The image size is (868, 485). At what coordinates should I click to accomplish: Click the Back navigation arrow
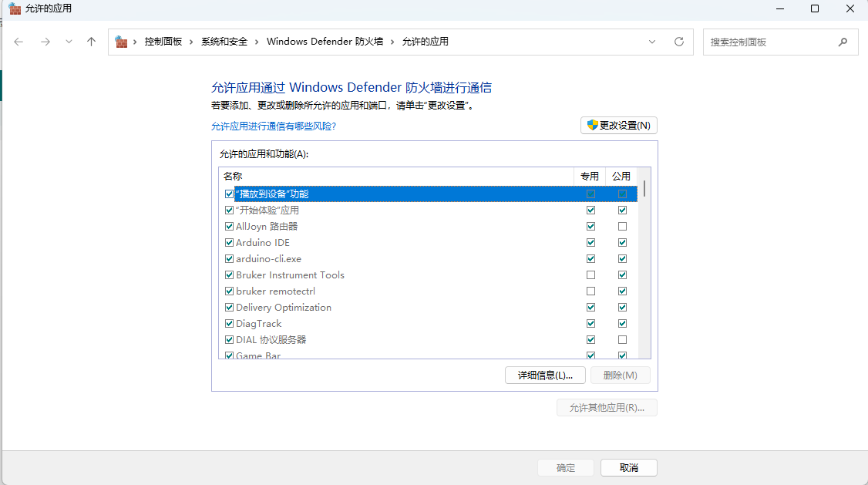(19, 42)
